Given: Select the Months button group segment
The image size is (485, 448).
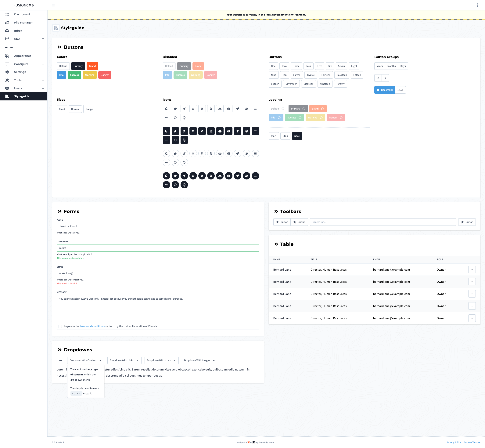Looking at the screenshot, I should (x=391, y=66).
